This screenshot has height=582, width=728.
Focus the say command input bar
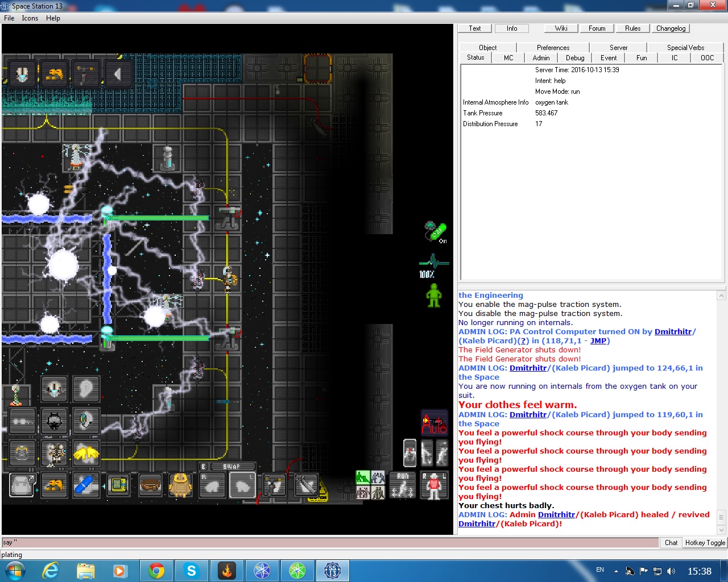coord(330,543)
